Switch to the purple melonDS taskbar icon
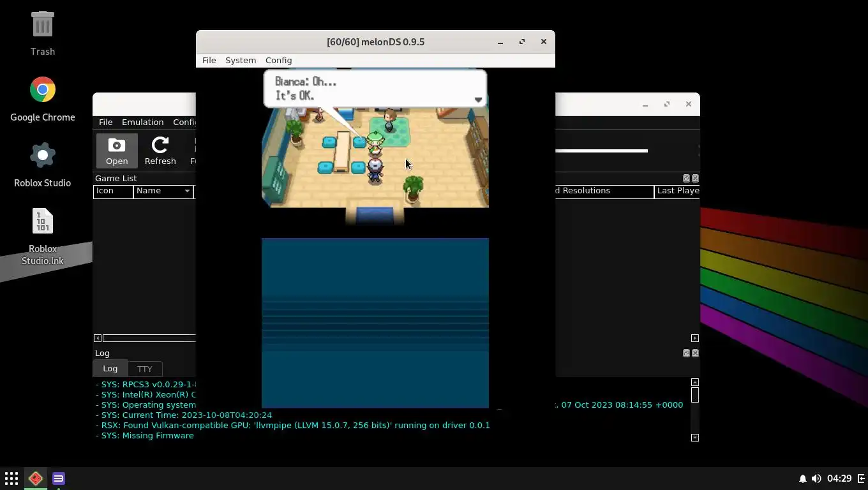Viewport: 868px width, 490px height. coord(59,478)
